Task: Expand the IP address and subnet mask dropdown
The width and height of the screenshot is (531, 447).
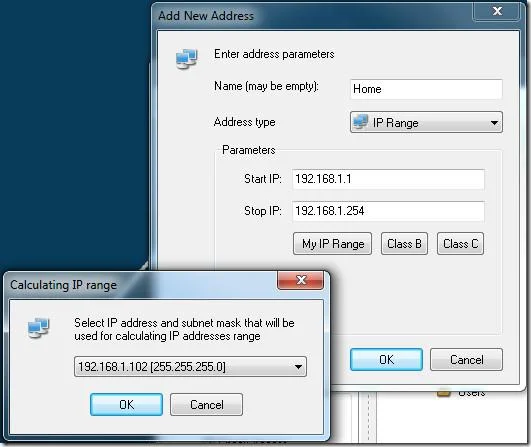Action: tap(298, 367)
